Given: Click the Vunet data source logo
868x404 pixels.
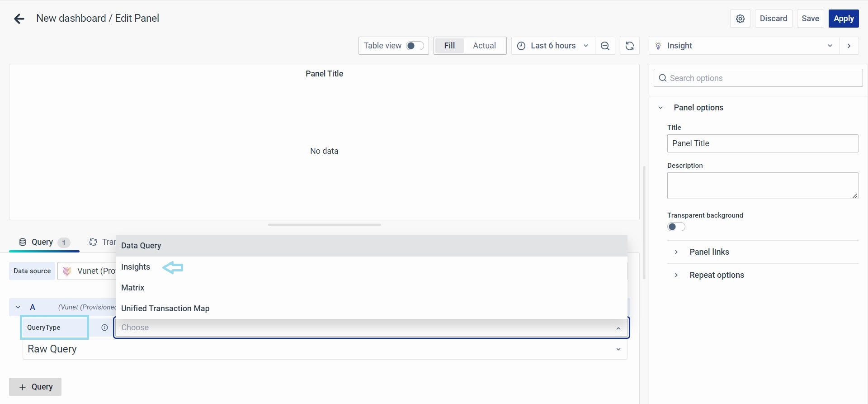Looking at the screenshot, I should point(67,271).
